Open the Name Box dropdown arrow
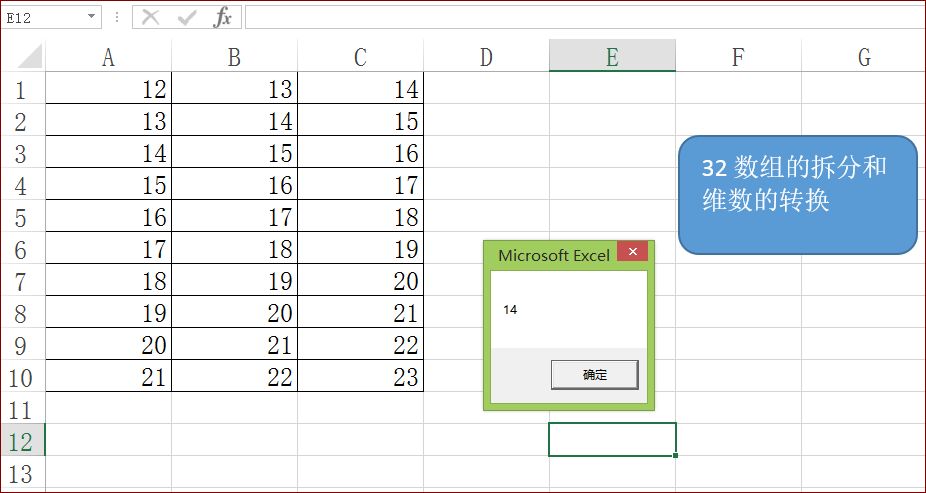This screenshot has height=493, width=926. (x=91, y=17)
